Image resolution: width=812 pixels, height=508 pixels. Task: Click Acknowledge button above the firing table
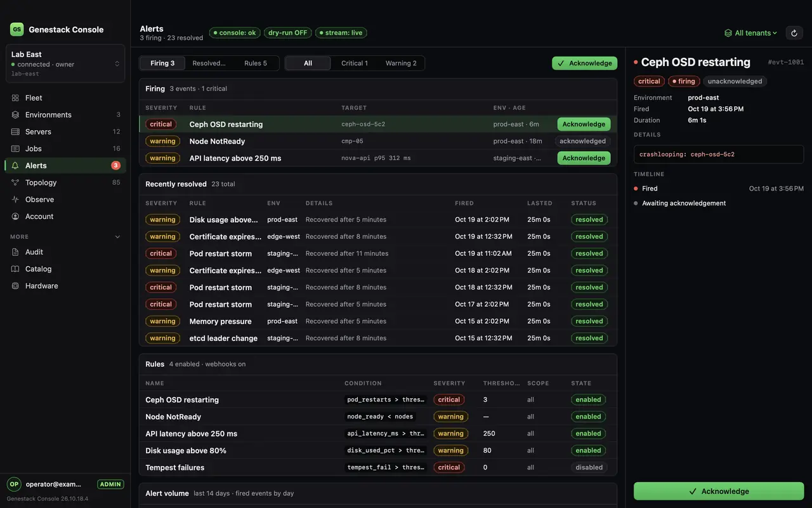[584, 63]
